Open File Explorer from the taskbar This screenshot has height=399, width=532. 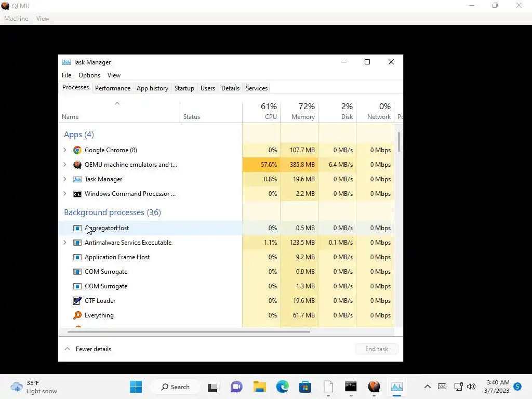tap(260, 387)
